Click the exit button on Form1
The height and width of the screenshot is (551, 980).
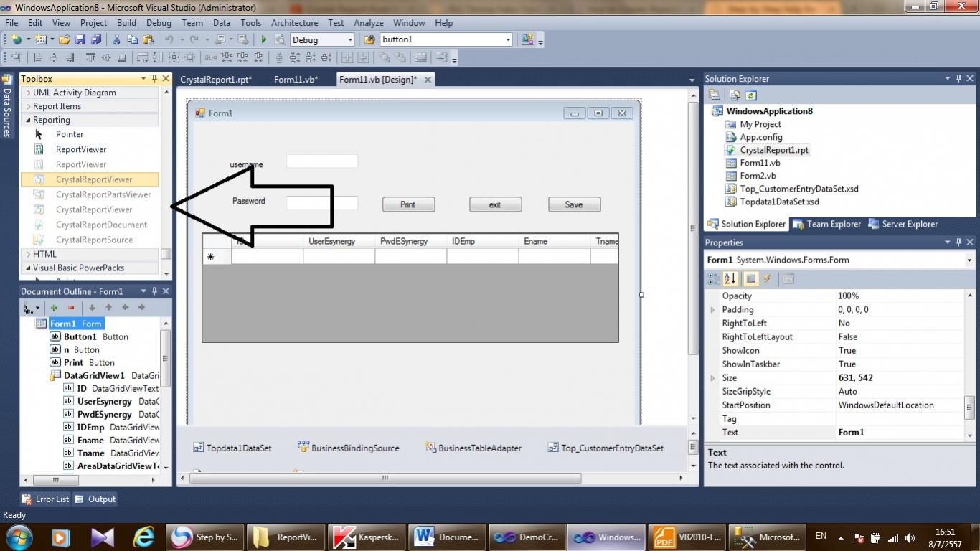tap(495, 204)
